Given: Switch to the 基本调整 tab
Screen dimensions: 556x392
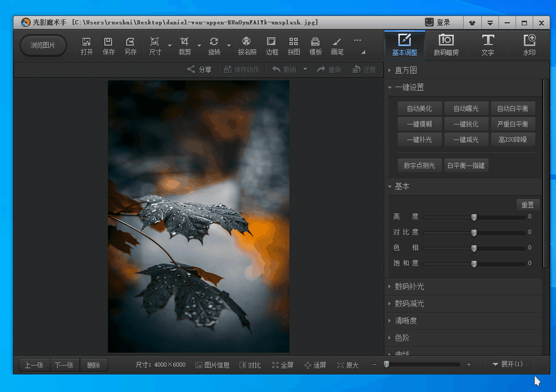Looking at the screenshot, I should [405, 45].
